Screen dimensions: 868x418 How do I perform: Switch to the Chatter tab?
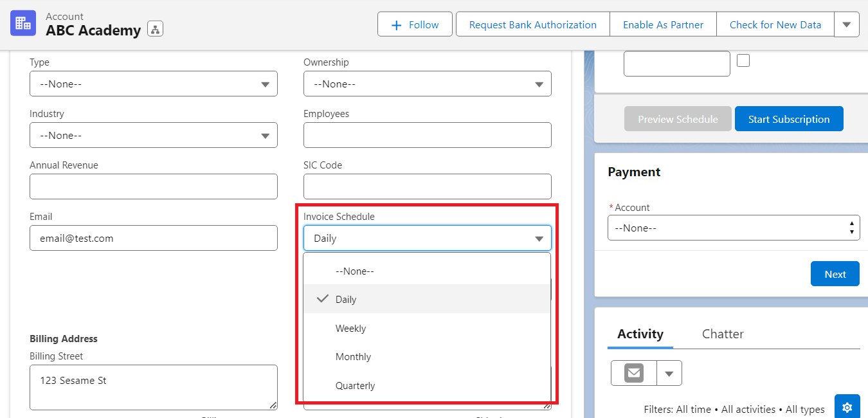(x=722, y=334)
